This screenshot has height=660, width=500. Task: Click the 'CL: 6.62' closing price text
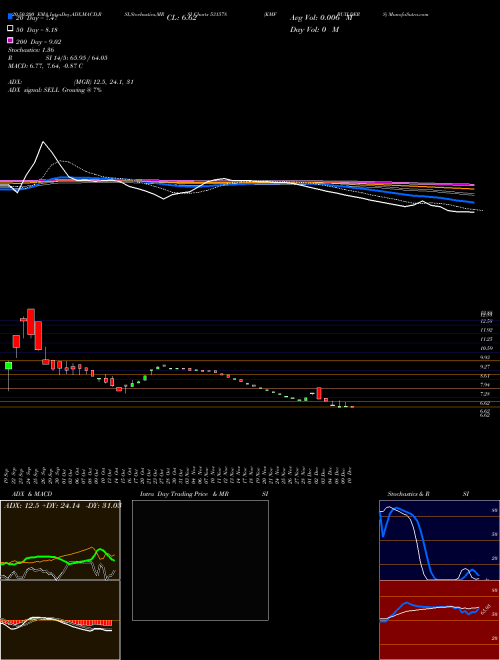pos(181,18)
